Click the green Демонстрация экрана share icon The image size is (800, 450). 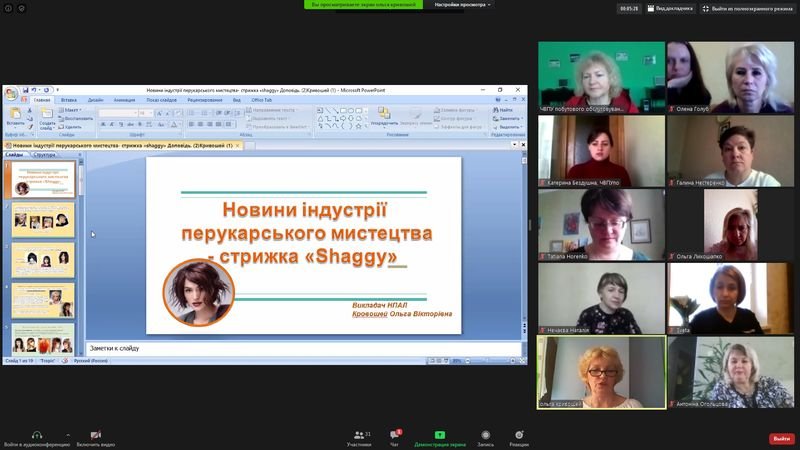[439, 435]
